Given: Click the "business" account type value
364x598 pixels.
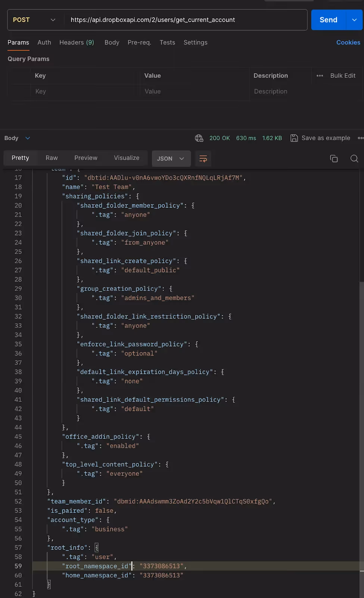Looking at the screenshot, I should pos(109,529).
